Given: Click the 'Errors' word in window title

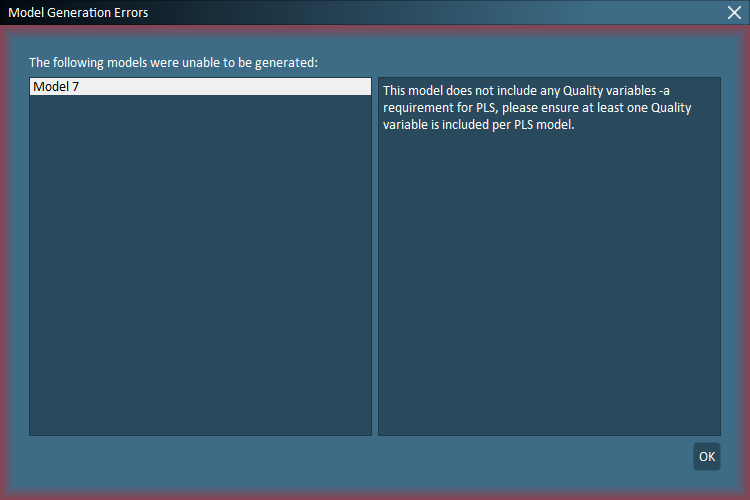Looking at the screenshot, I should pyautogui.click(x=129, y=12).
